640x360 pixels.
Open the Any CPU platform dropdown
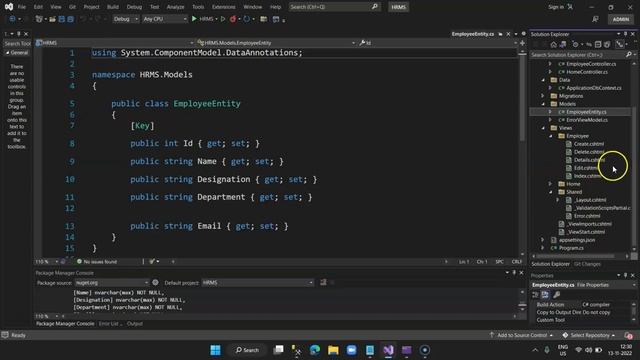164,19
